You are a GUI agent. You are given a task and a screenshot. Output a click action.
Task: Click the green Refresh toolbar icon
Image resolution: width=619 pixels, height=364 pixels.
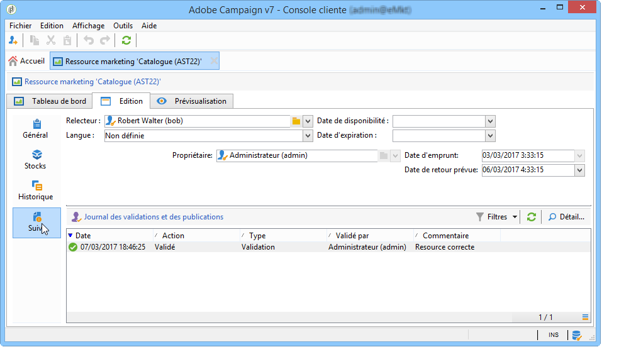click(126, 40)
